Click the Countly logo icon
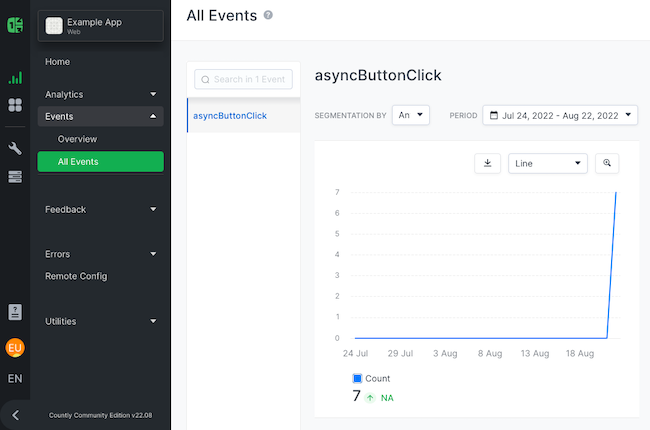This screenshot has width=650, height=430. [x=15, y=25]
